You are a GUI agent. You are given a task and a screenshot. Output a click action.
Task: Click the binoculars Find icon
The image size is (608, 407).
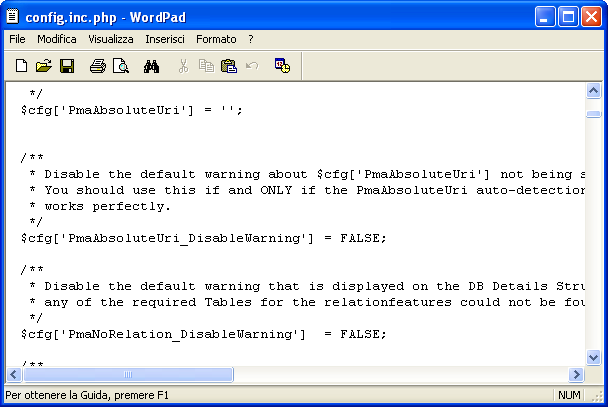point(151,66)
